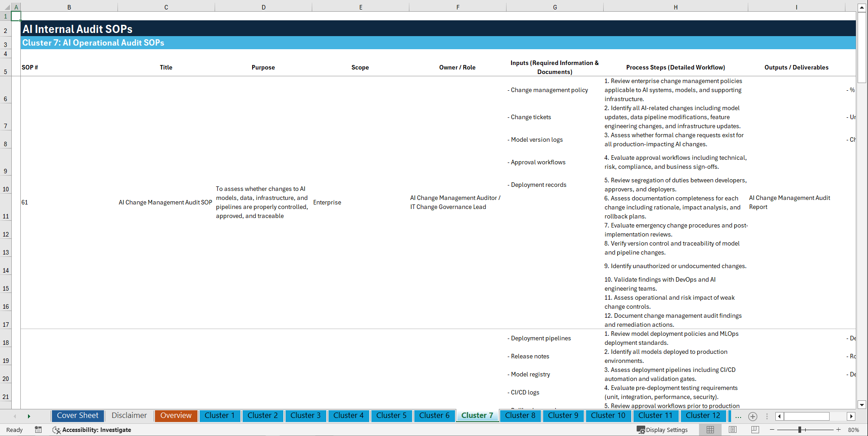The image size is (868, 436).
Task: Switch to Page Layout view
Action: click(x=732, y=430)
